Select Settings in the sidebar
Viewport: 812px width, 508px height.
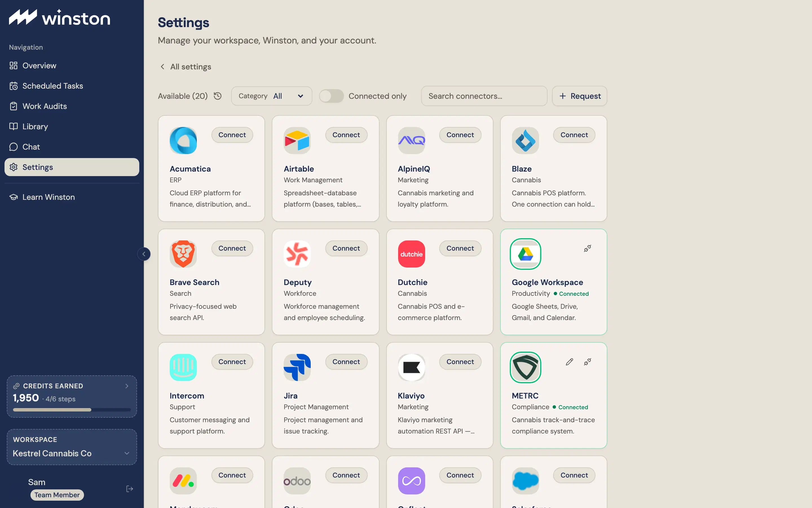click(x=71, y=167)
